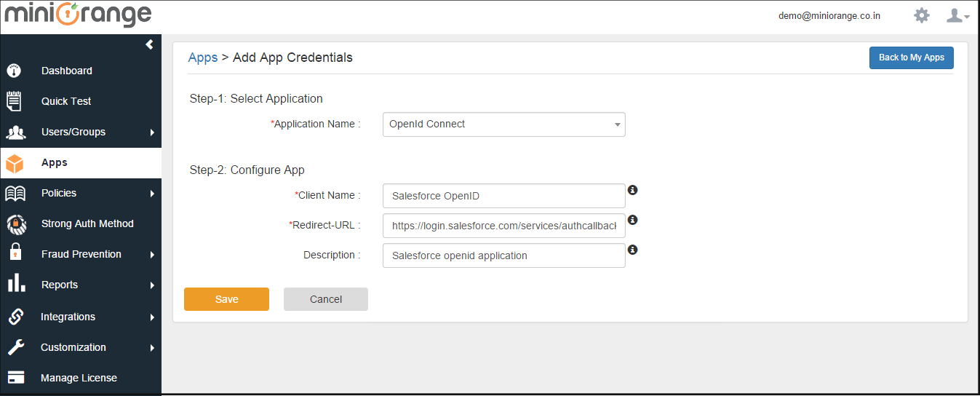Viewport: 980px width, 396px height.
Task: Open the user profile icon menu
Action: coord(957,15)
